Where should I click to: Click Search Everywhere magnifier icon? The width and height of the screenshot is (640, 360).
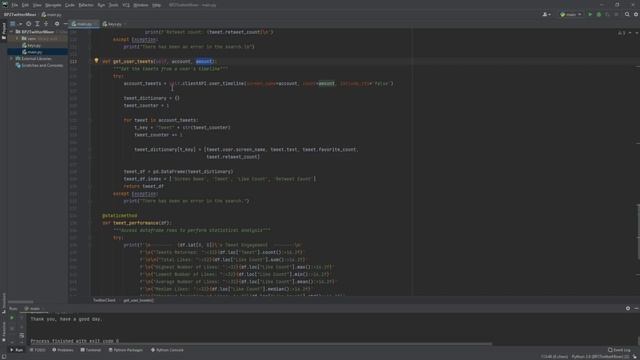(627, 15)
